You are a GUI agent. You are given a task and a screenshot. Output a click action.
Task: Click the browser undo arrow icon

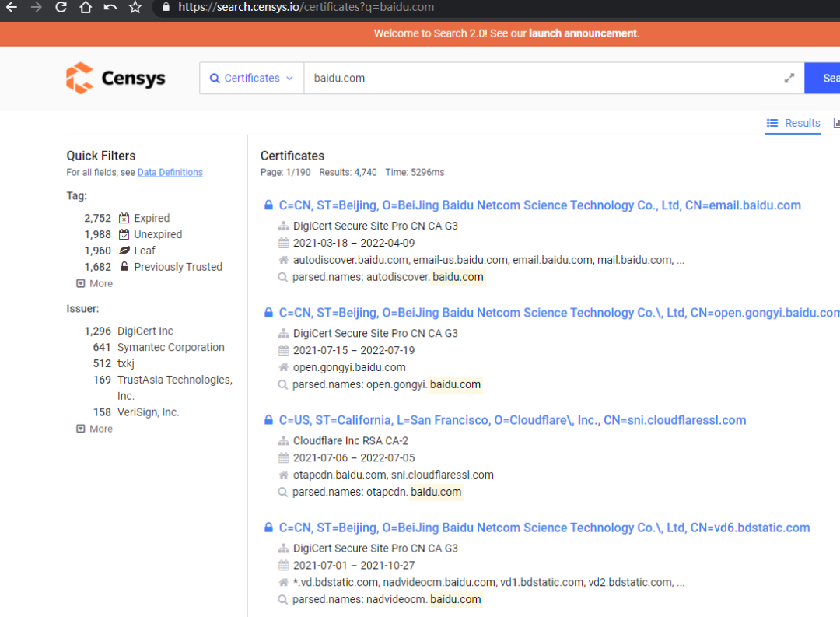[x=110, y=8]
